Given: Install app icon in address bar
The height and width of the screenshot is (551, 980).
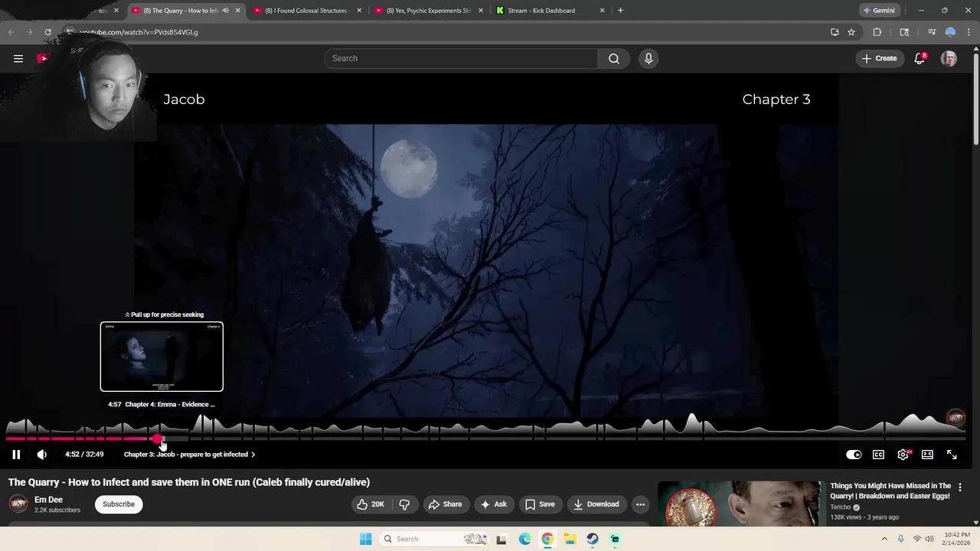Looking at the screenshot, I should pos(835,32).
